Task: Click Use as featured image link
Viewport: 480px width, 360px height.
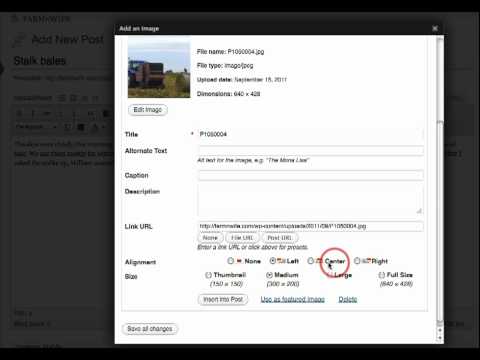Action: pos(292,299)
